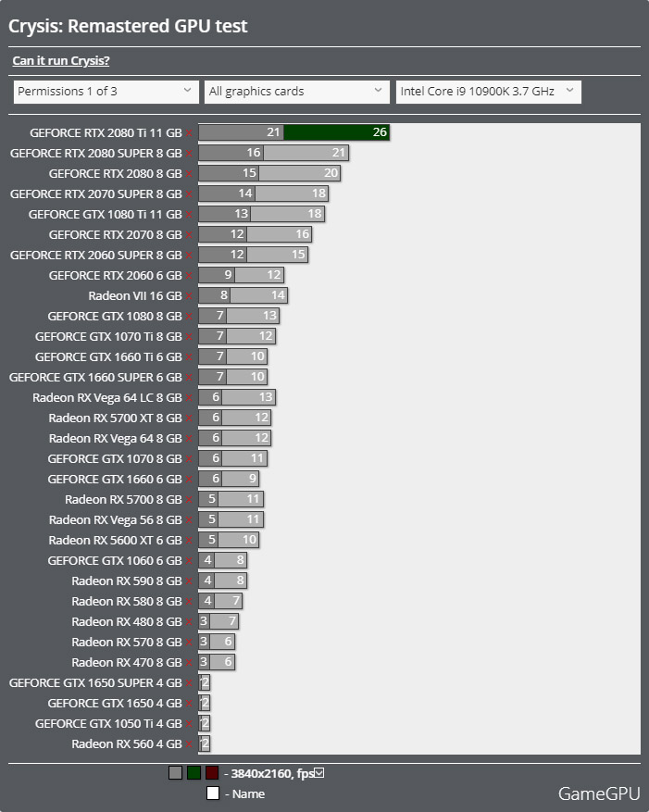Viewport: 649px width, 812px height.
Task: Remove GEFORCE RTX 2080 SUPER 8 GB via red X
Action: tap(189, 154)
